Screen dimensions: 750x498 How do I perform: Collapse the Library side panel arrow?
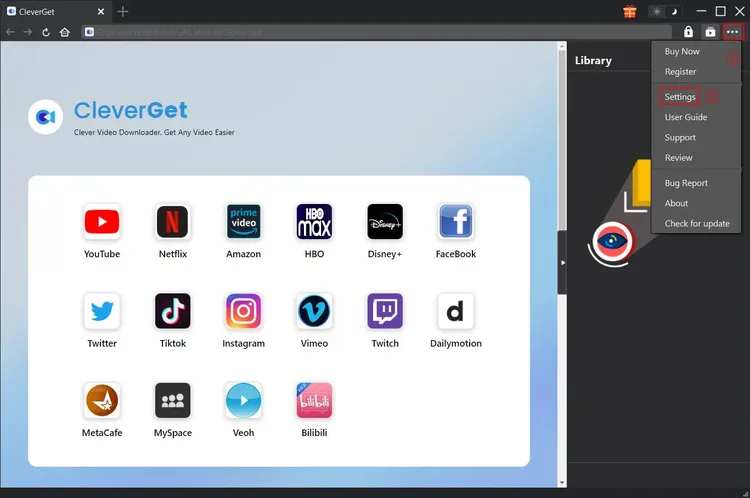click(562, 262)
